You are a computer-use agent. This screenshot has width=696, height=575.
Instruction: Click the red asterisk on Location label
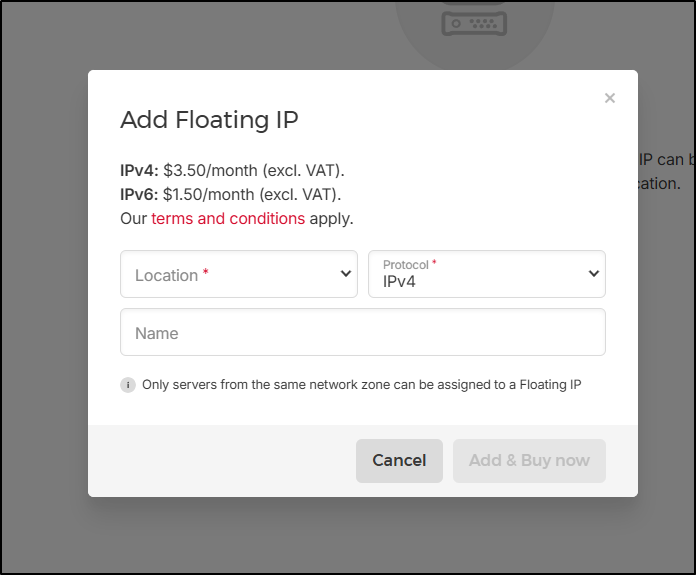tap(206, 273)
